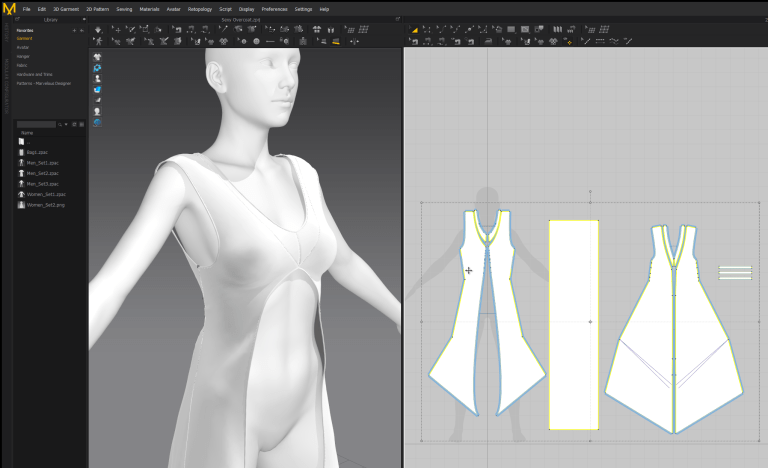Image resolution: width=768 pixels, height=468 pixels.
Task: Click the Refresh icon beside library search
Action: (x=74, y=124)
